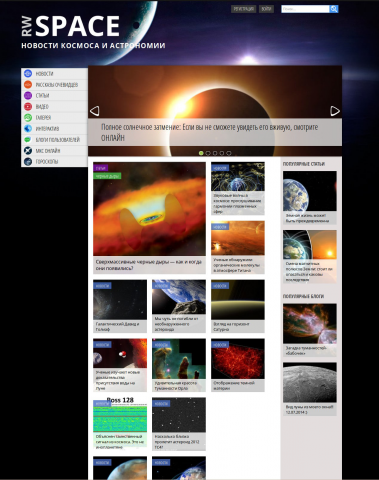Open the Saturn horizon news thumbnail
379x480 pixels.
(x=238, y=300)
